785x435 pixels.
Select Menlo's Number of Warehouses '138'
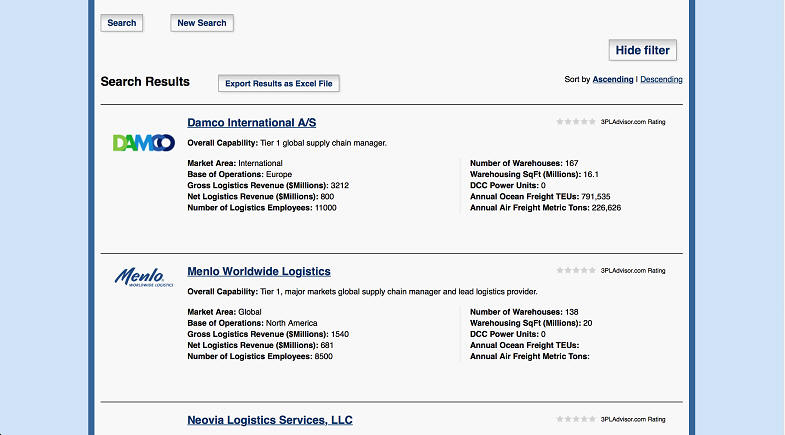[572, 312]
